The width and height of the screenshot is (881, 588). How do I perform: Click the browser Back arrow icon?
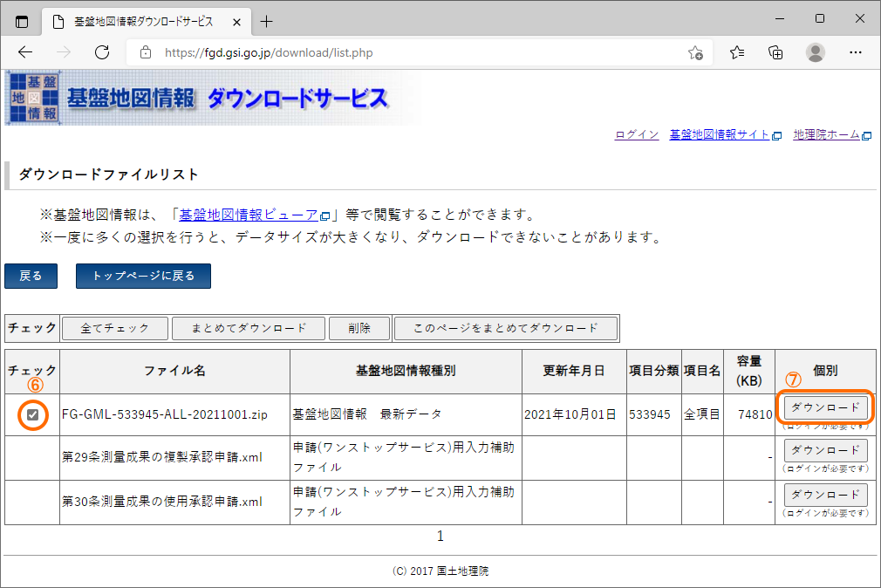[x=25, y=52]
